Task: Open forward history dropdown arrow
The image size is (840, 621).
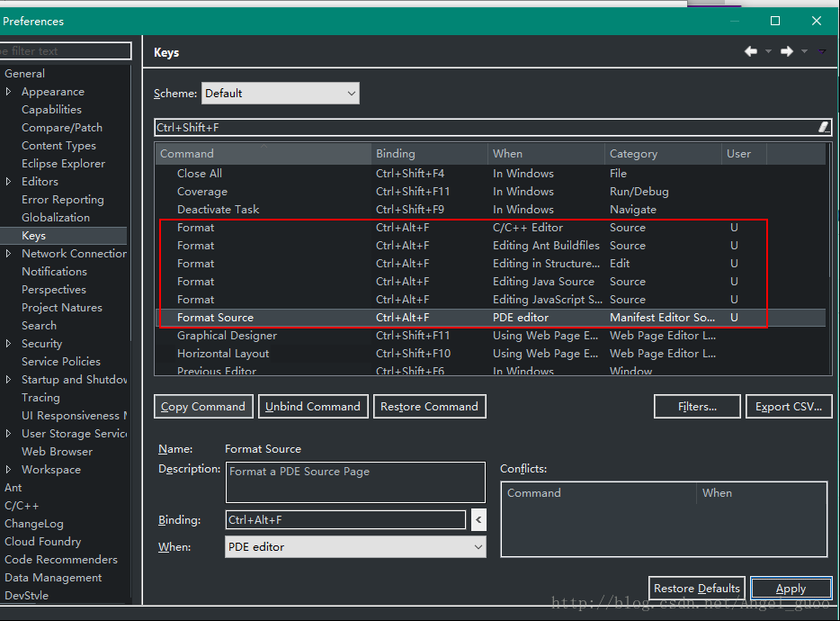Action: [804, 51]
